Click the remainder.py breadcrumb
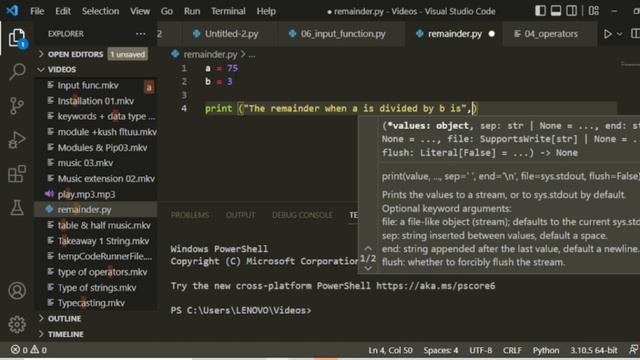The image size is (640, 360). point(210,54)
